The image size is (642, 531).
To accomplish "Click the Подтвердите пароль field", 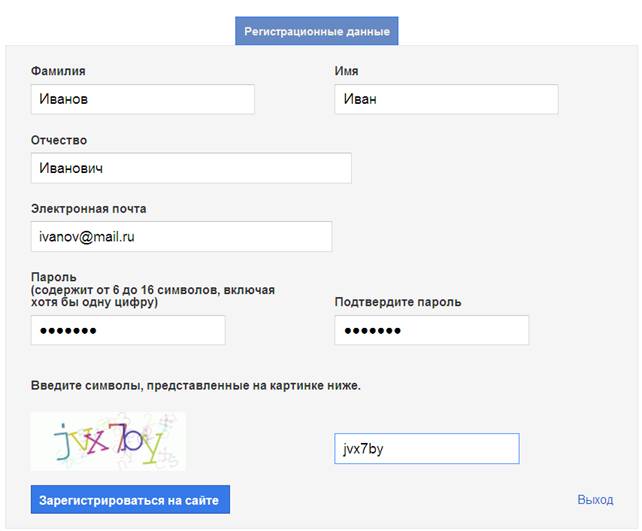I will [432, 330].
